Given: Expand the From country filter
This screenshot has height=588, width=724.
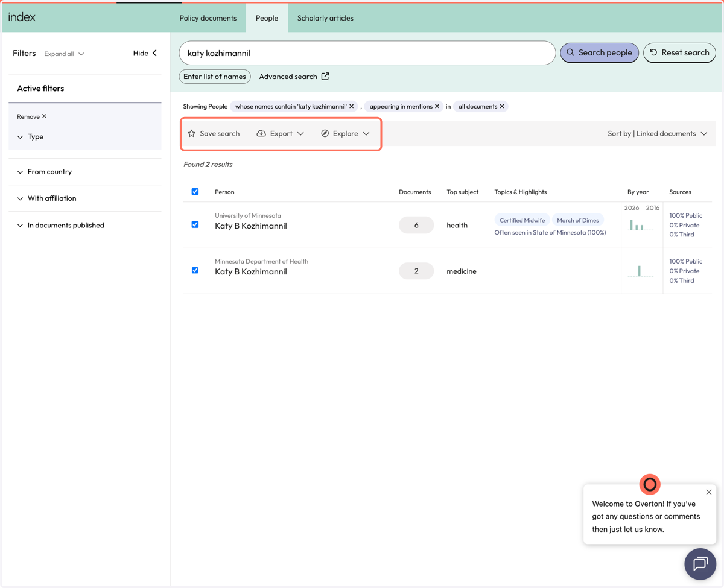Looking at the screenshot, I should (45, 172).
